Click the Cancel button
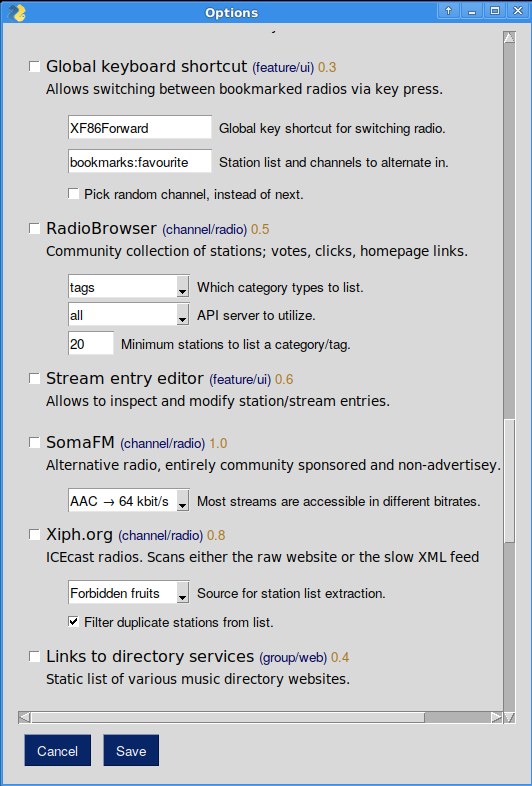This screenshot has height=786, width=532. point(58,750)
